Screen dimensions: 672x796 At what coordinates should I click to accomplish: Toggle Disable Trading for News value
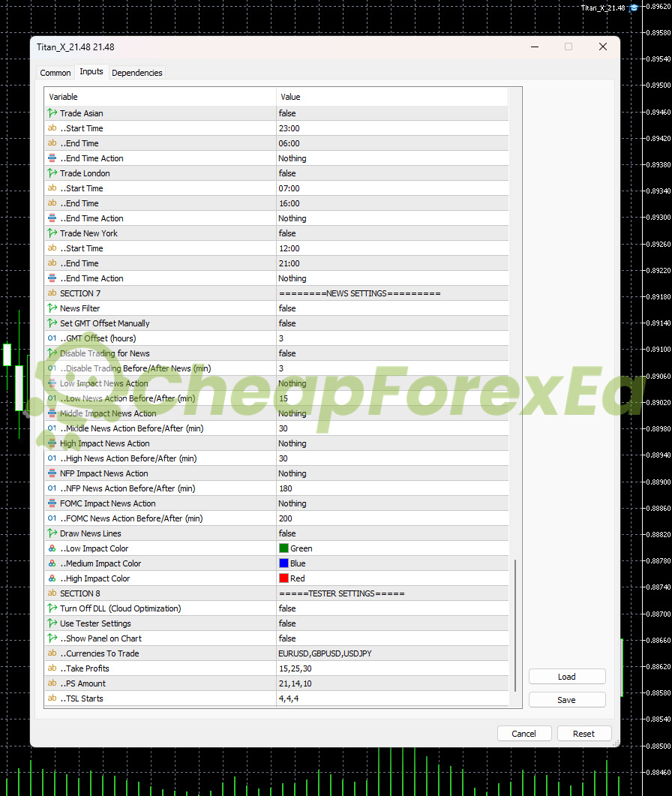coord(391,353)
